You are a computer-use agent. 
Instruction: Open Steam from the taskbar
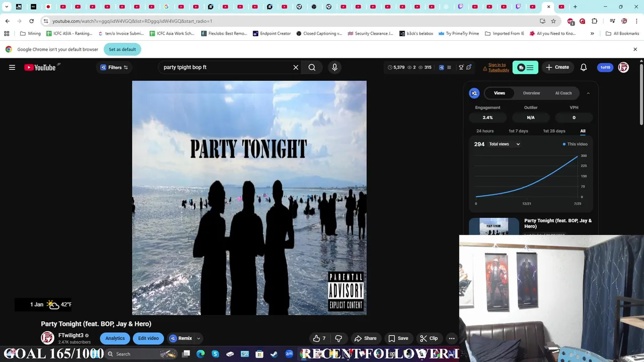tap(274, 354)
